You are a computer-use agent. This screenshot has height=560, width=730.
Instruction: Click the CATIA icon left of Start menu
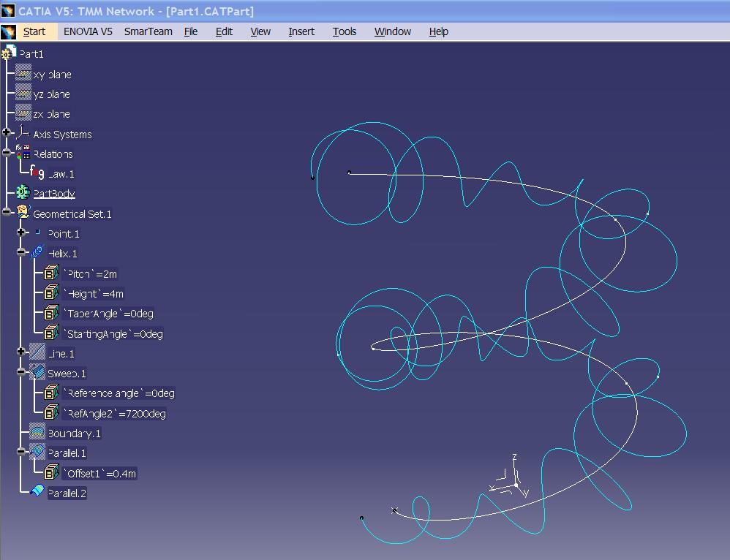[8, 31]
